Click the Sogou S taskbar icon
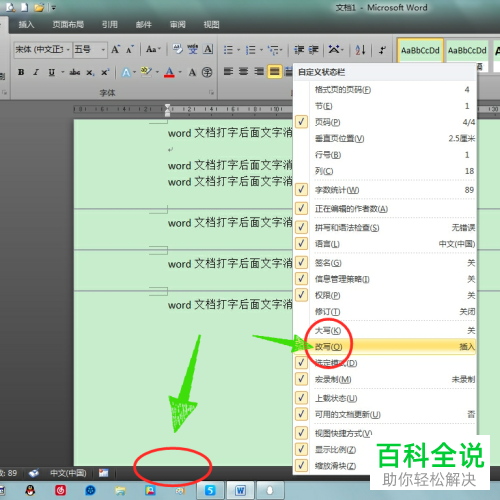The image size is (500, 500). tap(210, 490)
